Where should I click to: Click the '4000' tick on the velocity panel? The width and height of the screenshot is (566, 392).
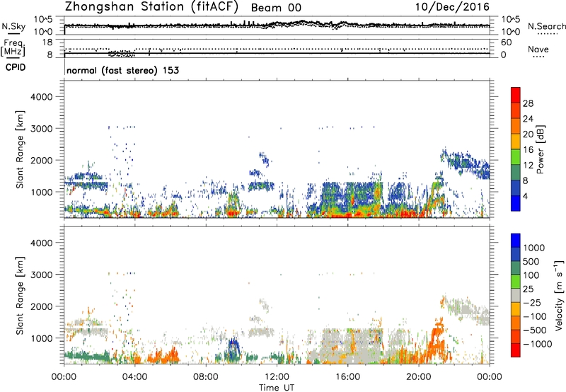(x=42, y=243)
